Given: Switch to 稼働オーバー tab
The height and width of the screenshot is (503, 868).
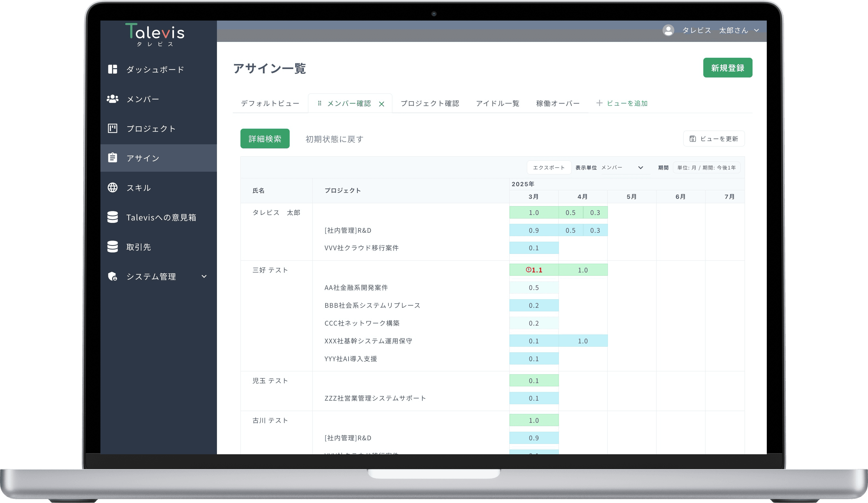Looking at the screenshot, I should coord(558,104).
